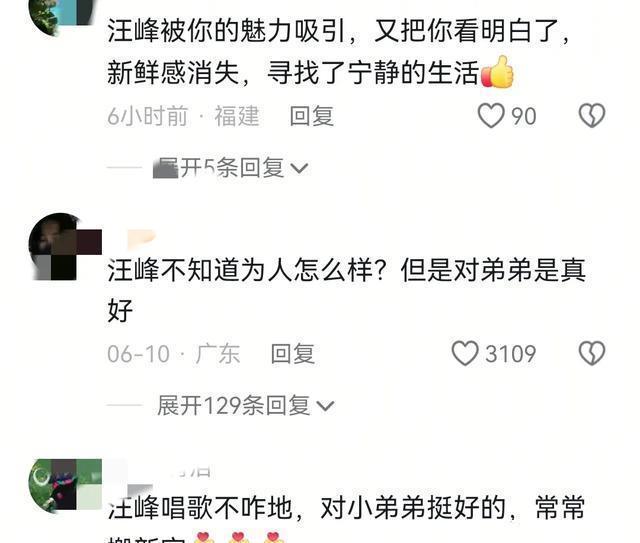Open the avatar beside 汪峰唱歌不咋地 comment
The image size is (640, 543).
click(x=64, y=486)
